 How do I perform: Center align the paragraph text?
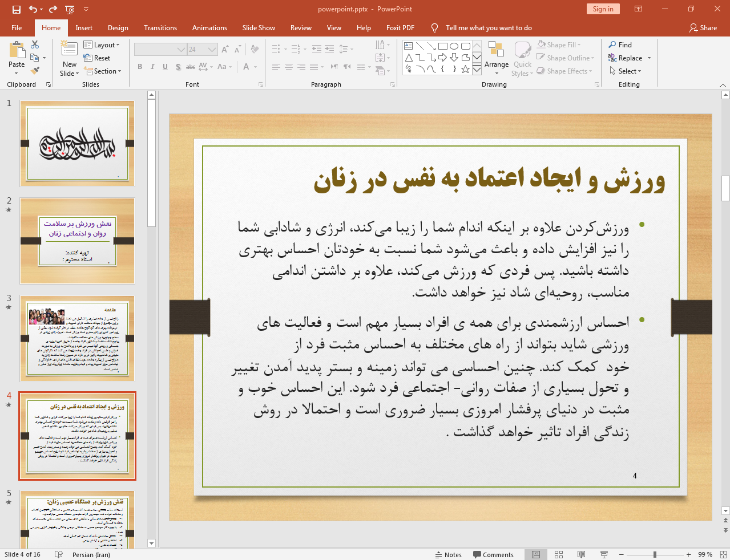click(x=288, y=67)
